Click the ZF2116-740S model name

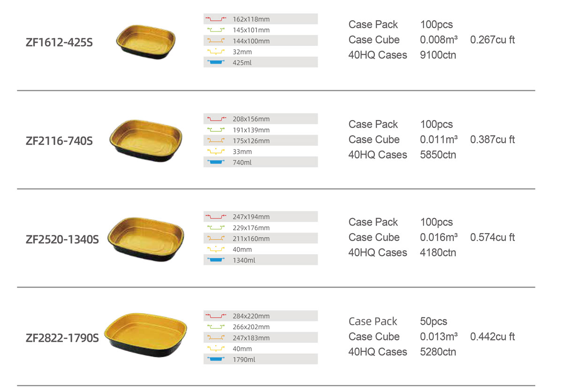[60, 141]
